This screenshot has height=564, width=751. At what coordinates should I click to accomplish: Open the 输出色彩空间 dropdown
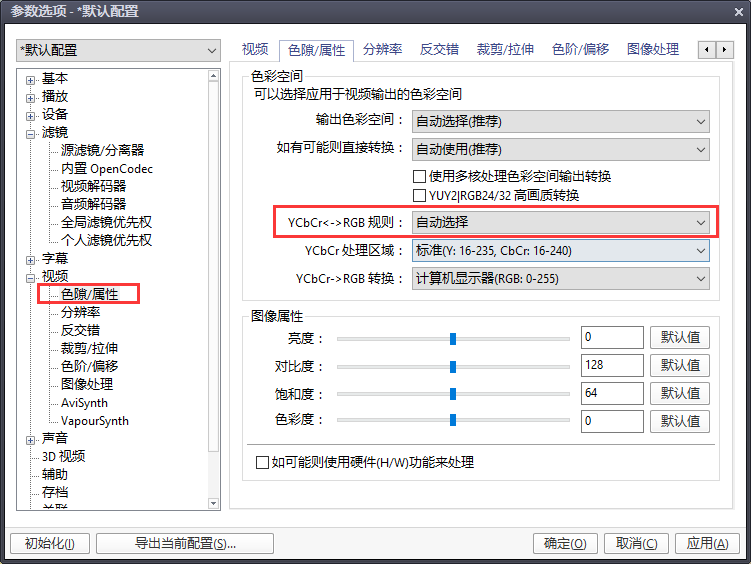pos(560,122)
